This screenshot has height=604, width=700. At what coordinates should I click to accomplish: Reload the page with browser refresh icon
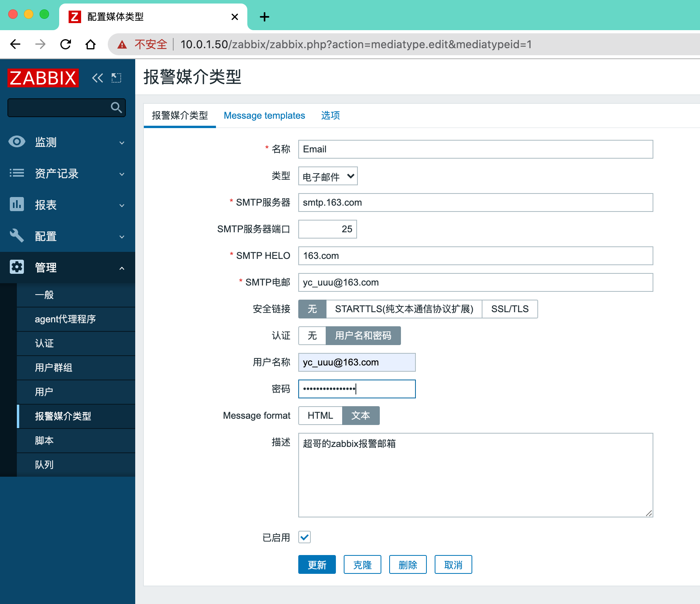click(65, 44)
